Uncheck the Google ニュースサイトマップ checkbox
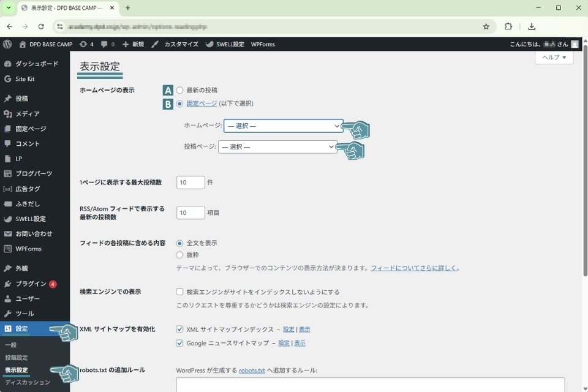Screen dimensions: 588x392 pos(179,343)
